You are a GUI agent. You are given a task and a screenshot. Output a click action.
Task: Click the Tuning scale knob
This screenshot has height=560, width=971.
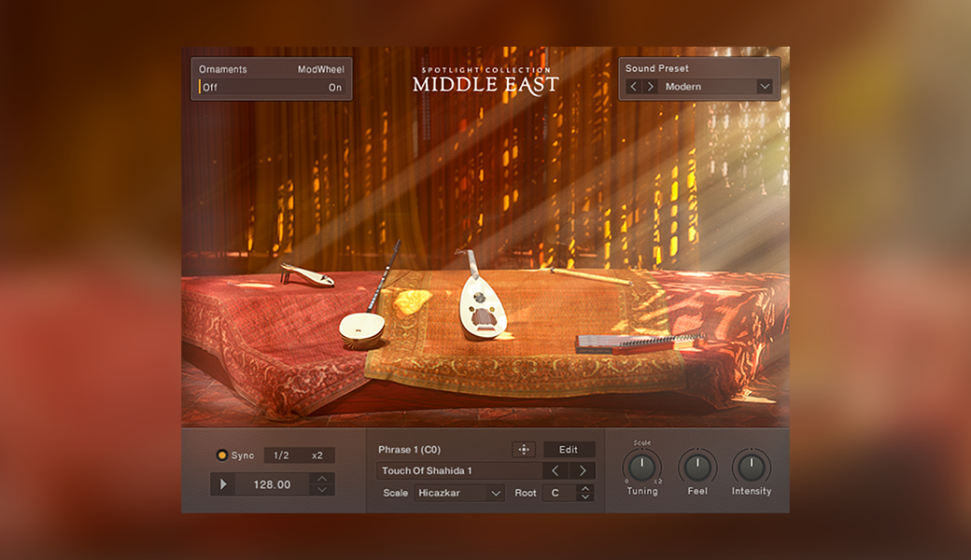(x=642, y=468)
